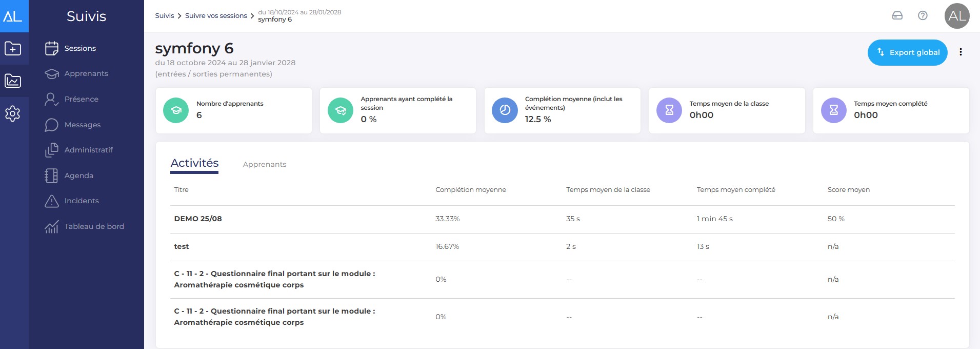The image size is (980, 349).
Task: Click the Temps moyen complété hourglass icon
Action: [x=834, y=110]
